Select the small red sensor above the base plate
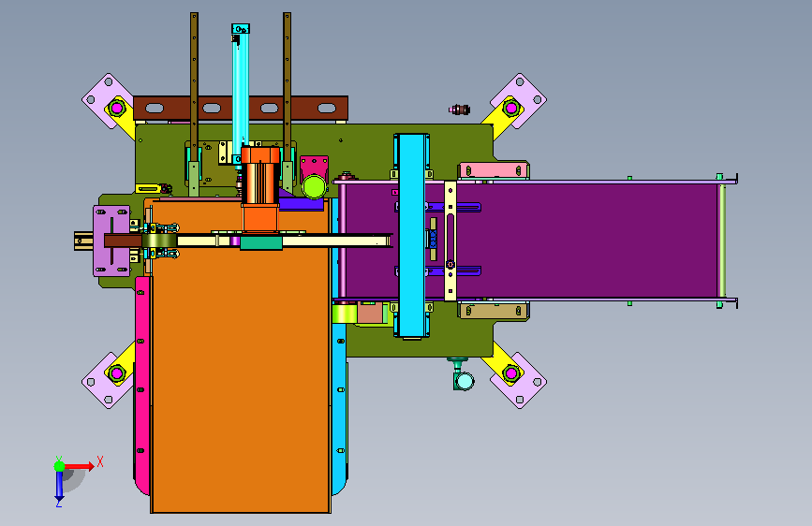 point(459,110)
